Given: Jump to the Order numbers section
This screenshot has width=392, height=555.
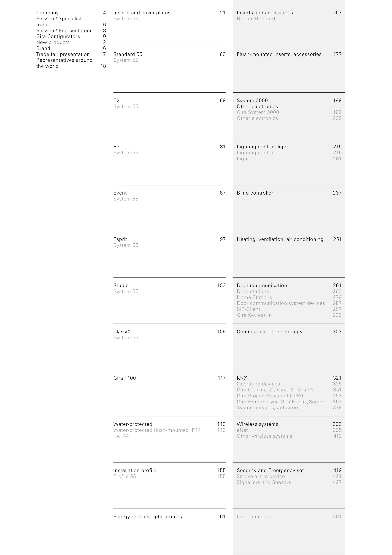Looking at the screenshot, I should pyautogui.click(x=255, y=517).
